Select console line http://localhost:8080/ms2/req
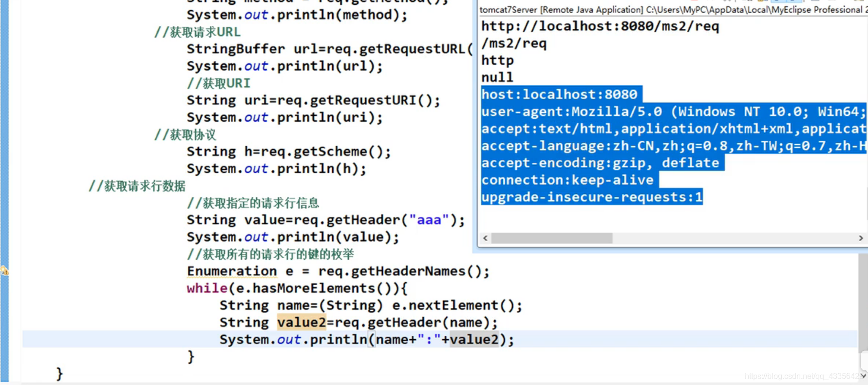Viewport: 868px width, 385px height. point(600,26)
